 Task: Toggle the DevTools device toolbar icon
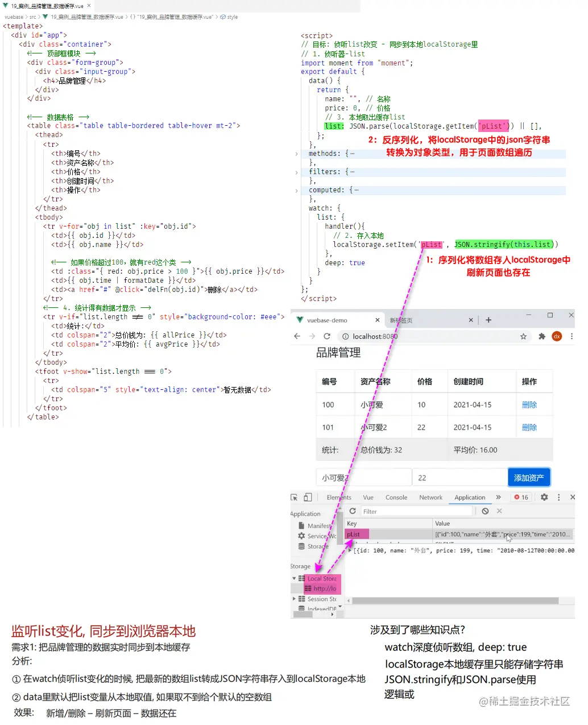click(x=308, y=497)
